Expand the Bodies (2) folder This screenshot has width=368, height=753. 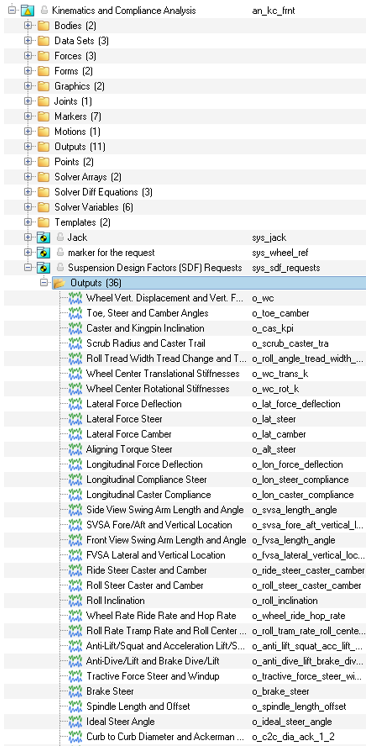28,25
